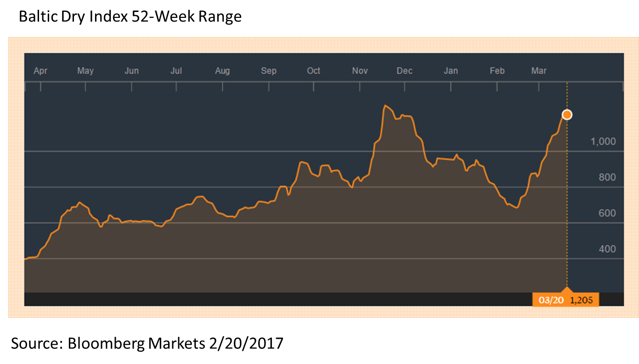Select the Aug month marker
The image size is (639, 364).
point(223,71)
